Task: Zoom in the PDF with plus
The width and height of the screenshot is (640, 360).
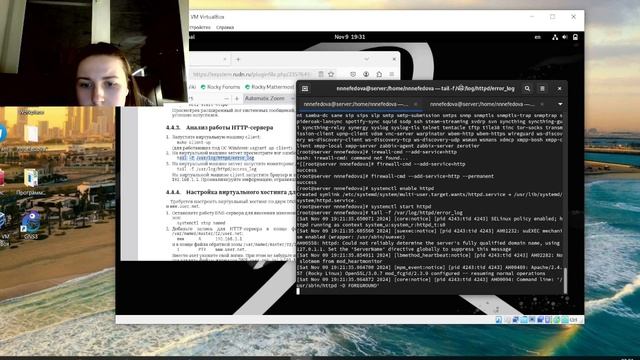Action: tap(237, 98)
